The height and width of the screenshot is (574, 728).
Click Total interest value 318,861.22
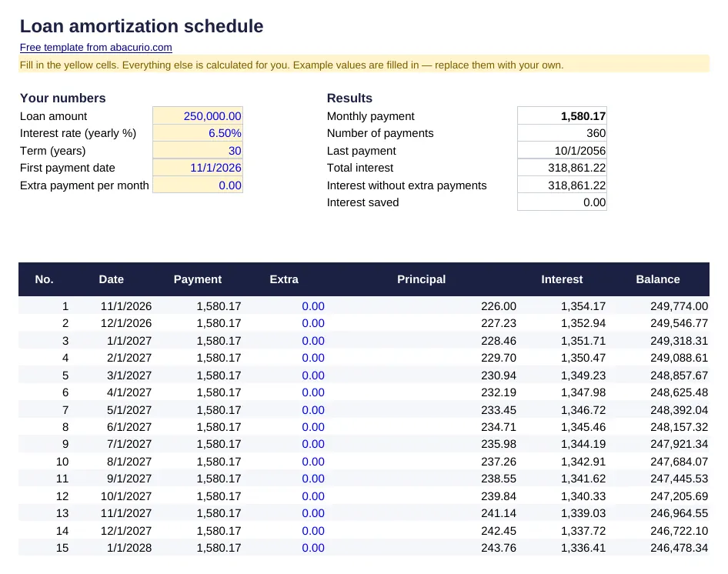click(562, 168)
